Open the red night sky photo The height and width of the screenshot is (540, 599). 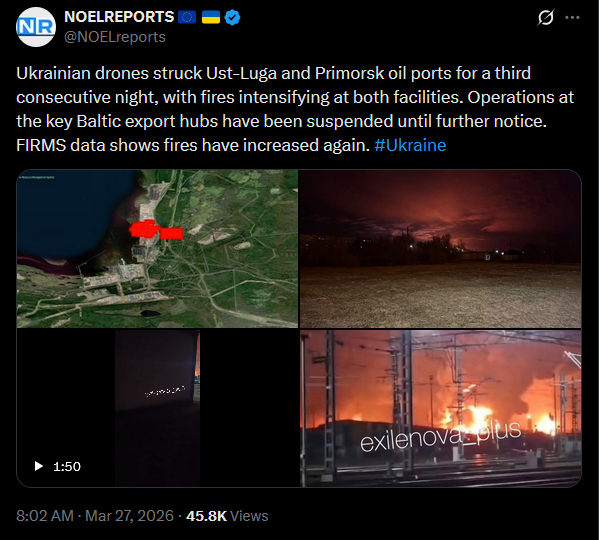[x=440, y=249]
